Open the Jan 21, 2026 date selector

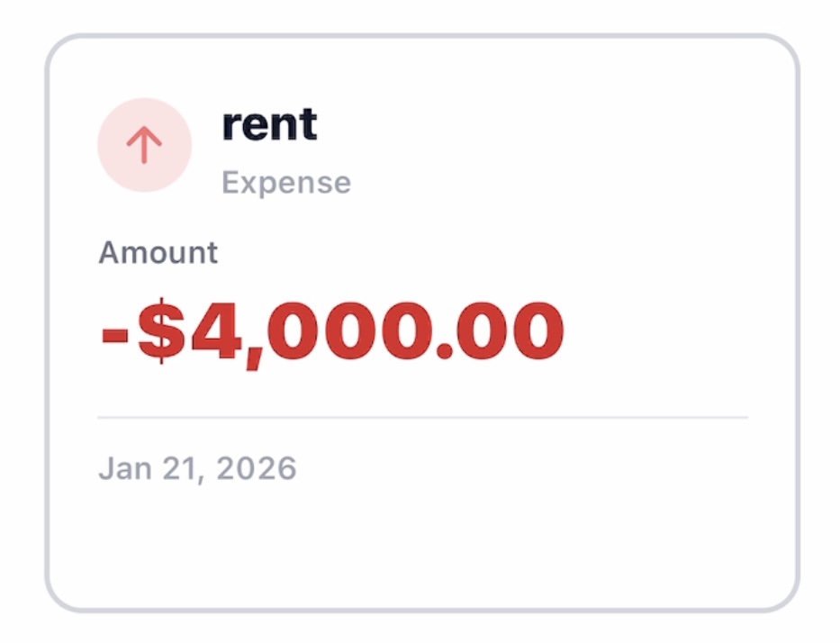pos(196,467)
